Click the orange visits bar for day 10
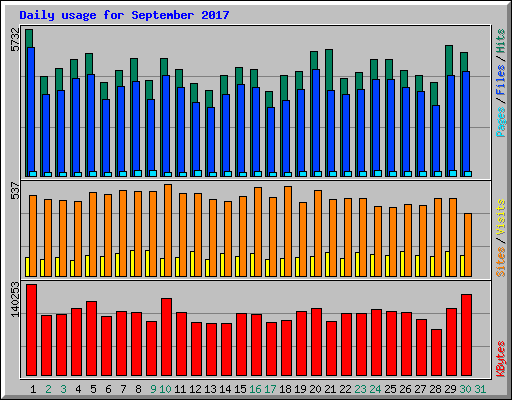This screenshot has height=400, width=512. (x=168, y=230)
